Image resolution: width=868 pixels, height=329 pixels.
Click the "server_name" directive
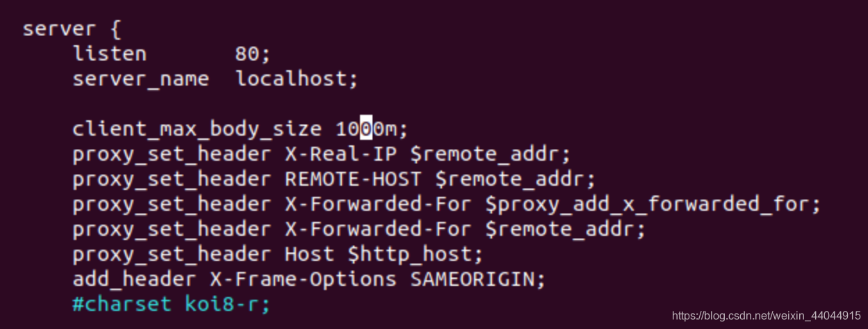click(141, 79)
